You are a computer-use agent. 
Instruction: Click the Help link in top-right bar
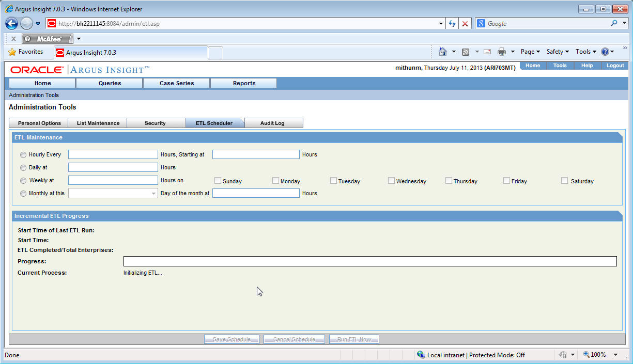point(587,66)
